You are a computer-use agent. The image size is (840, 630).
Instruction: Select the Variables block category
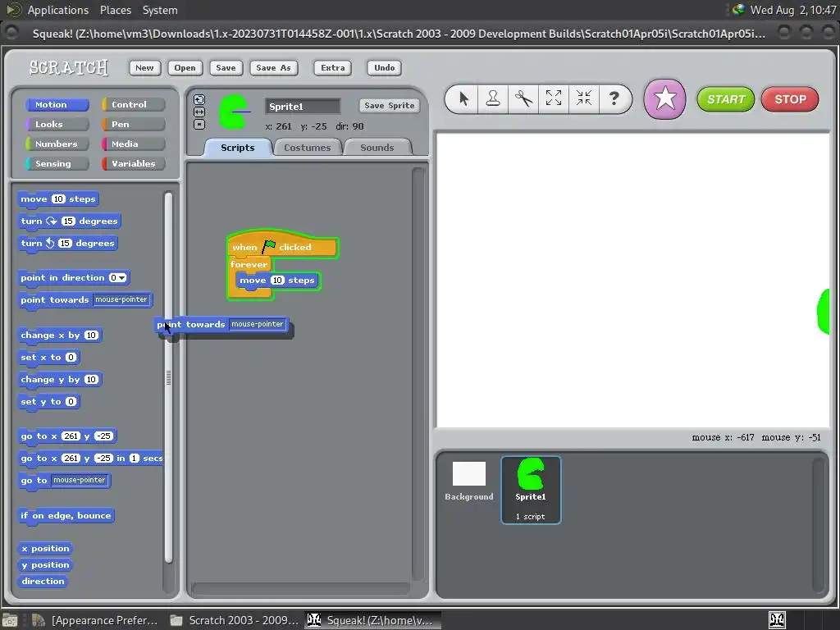(x=134, y=164)
